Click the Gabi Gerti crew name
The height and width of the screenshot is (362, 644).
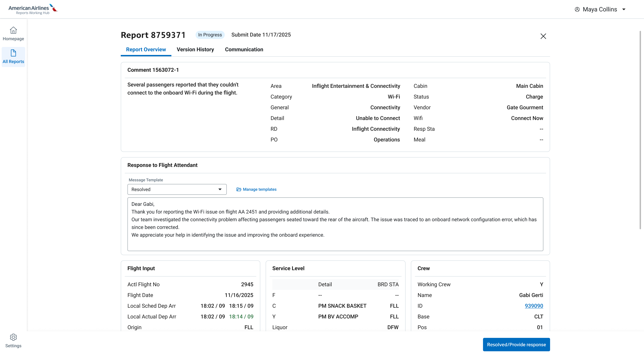point(531,295)
